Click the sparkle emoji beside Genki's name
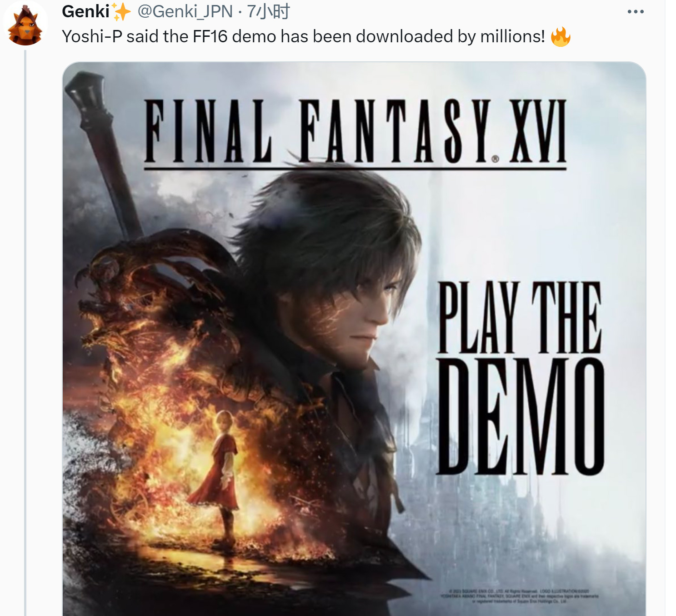Viewport: 676px width, 616px height. tap(121, 11)
